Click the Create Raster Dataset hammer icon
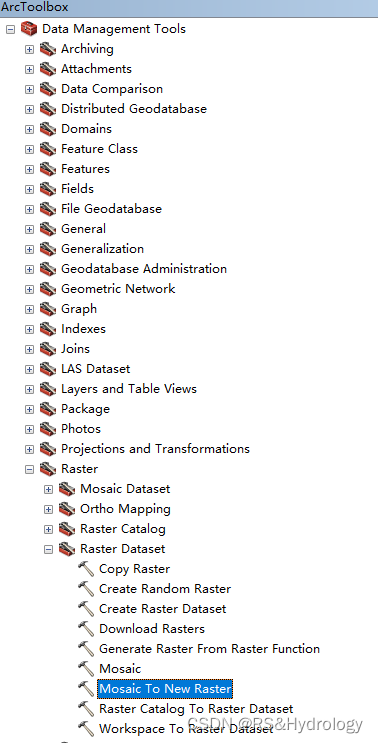 click(x=86, y=608)
